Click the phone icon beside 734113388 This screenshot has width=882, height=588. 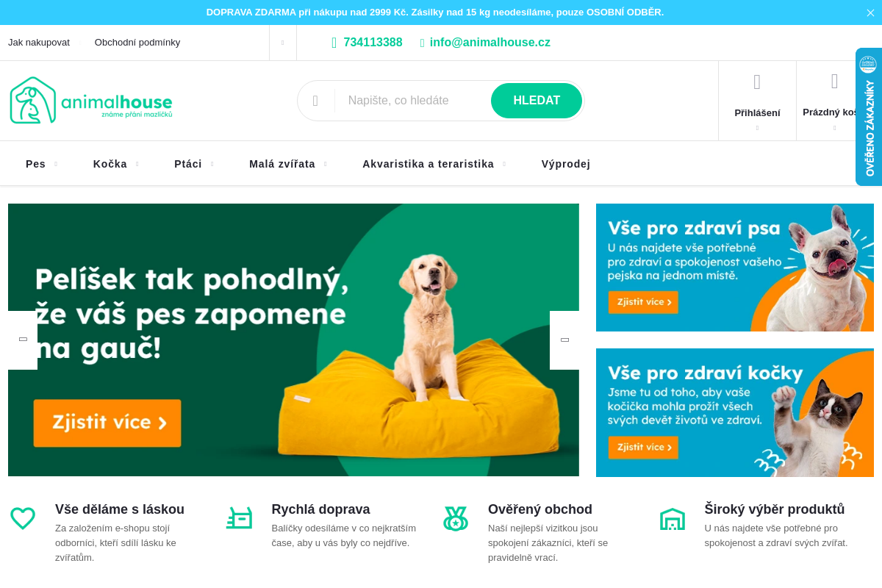coord(334,43)
